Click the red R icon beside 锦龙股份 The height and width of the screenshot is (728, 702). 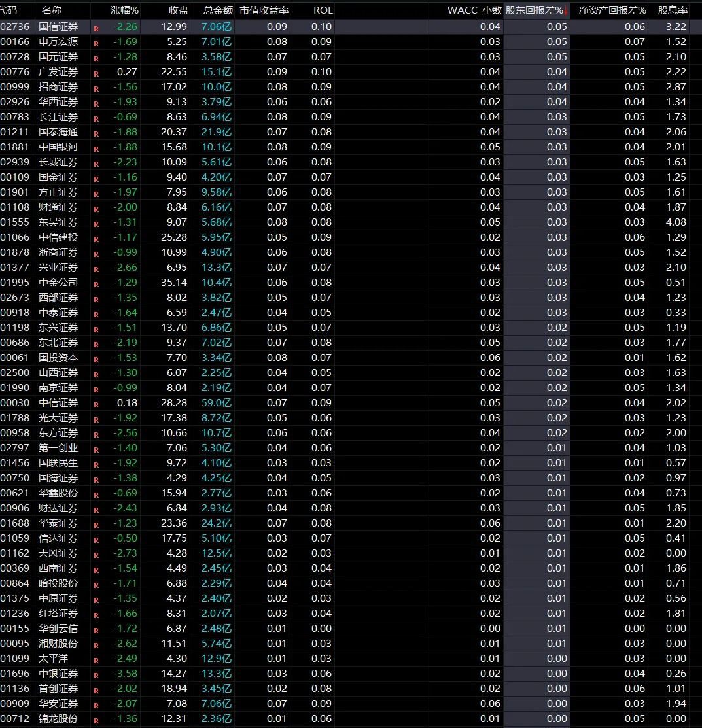coord(96,721)
